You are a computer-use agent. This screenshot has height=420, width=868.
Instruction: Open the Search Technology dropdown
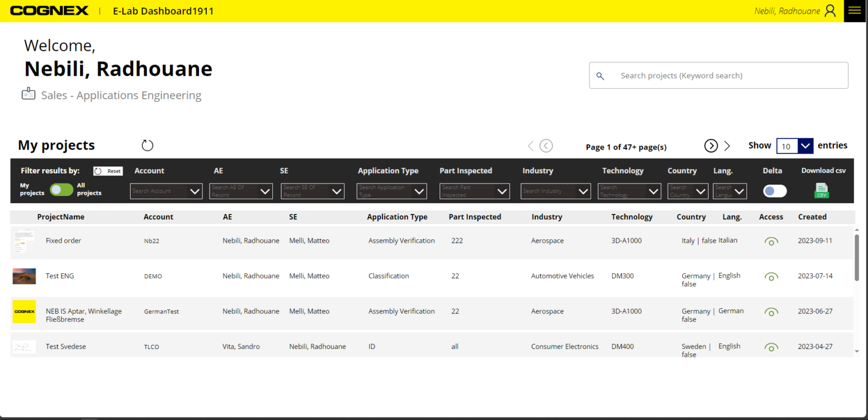(x=630, y=191)
